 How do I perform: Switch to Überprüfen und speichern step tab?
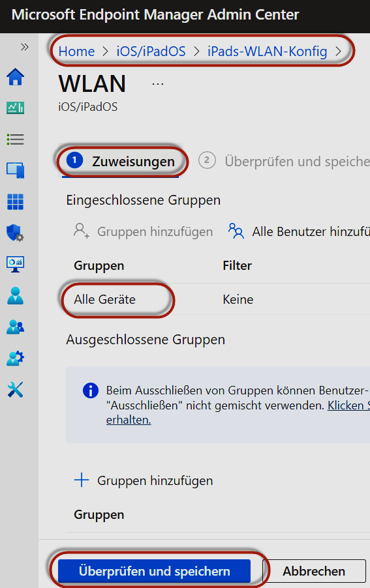click(x=284, y=161)
